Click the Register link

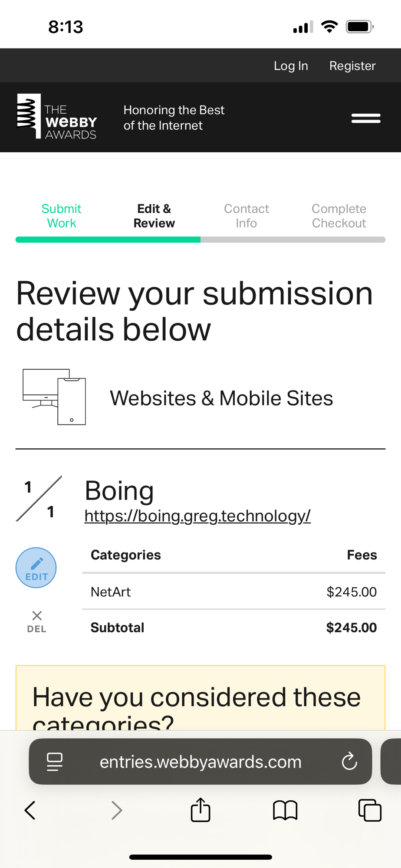click(352, 66)
